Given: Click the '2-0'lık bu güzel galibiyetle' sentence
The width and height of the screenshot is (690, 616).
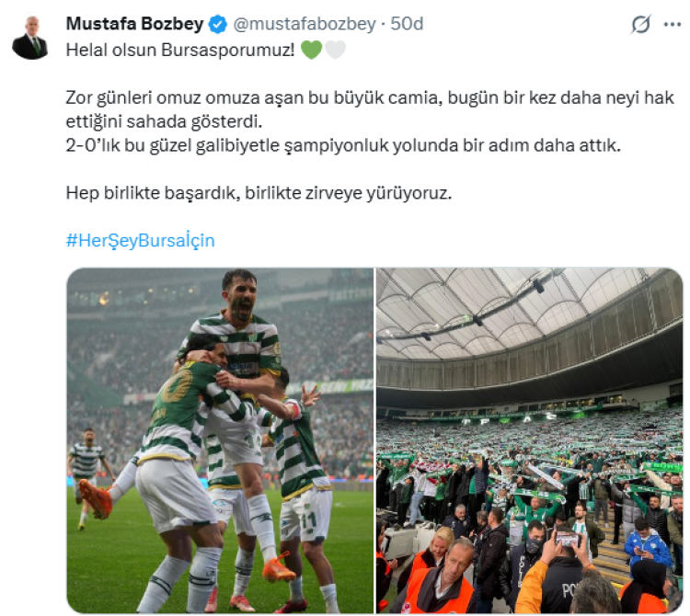Looking at the screenshot, I should pos(343,145).
